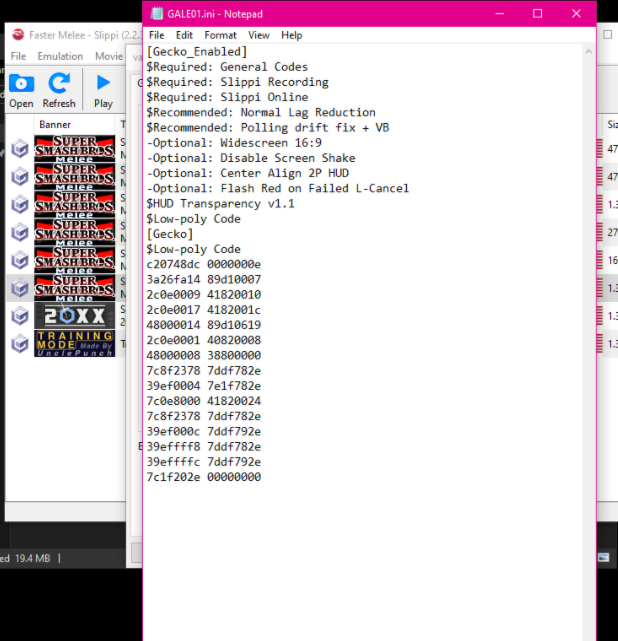The image size is (618, 641).
Task: Click the [Gecko_Enabled] header line in Notepad
Action: (x=197, y=52)
